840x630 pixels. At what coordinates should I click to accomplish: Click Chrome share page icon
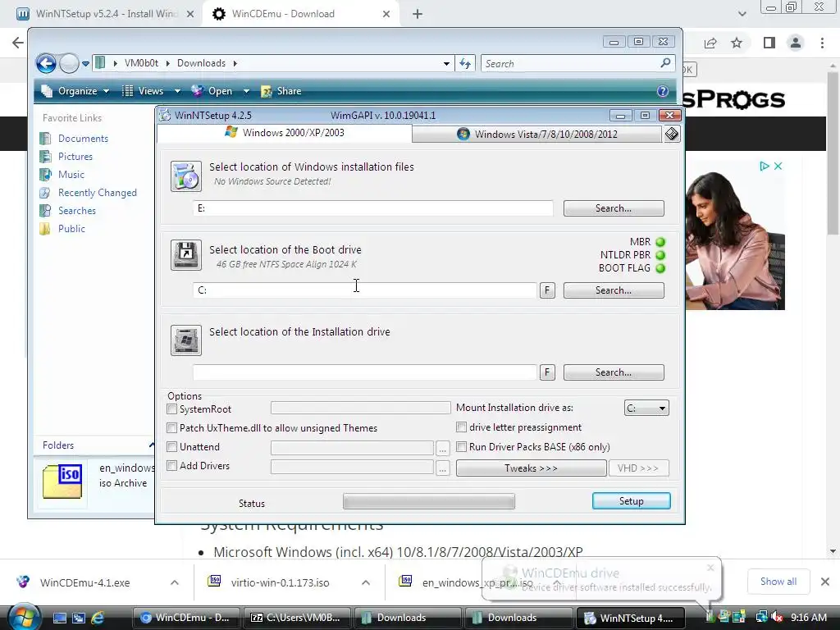tap(710, 43)
